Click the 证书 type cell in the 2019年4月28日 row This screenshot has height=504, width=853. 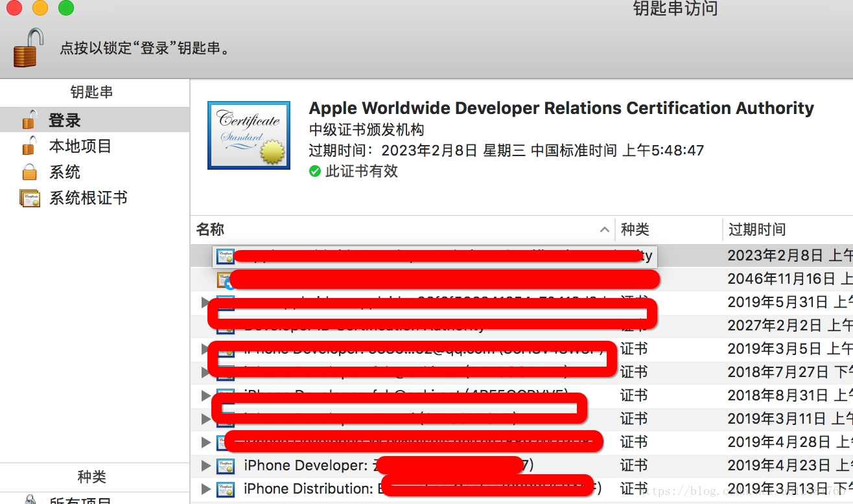click(x=634, y=442)
